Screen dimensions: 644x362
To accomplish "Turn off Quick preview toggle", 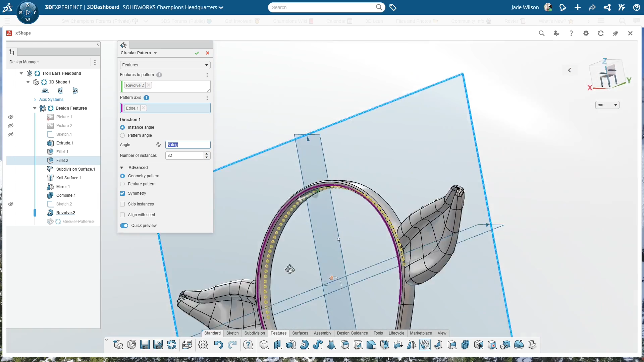I will [124, 226].
